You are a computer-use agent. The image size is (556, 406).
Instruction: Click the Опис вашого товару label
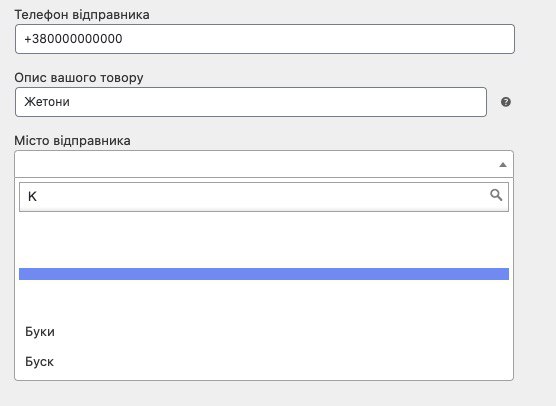(79, 78)
